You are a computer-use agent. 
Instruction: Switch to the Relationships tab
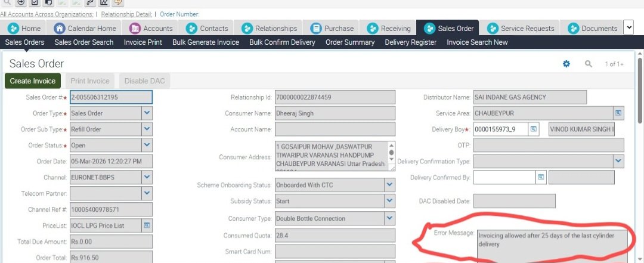click(x=270, y=29)
